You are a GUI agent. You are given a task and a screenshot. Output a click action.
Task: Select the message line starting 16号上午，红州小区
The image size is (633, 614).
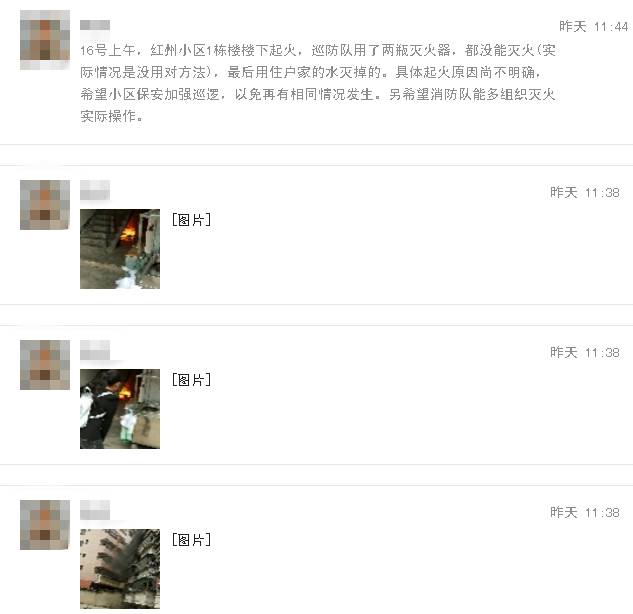click(318, 50)
